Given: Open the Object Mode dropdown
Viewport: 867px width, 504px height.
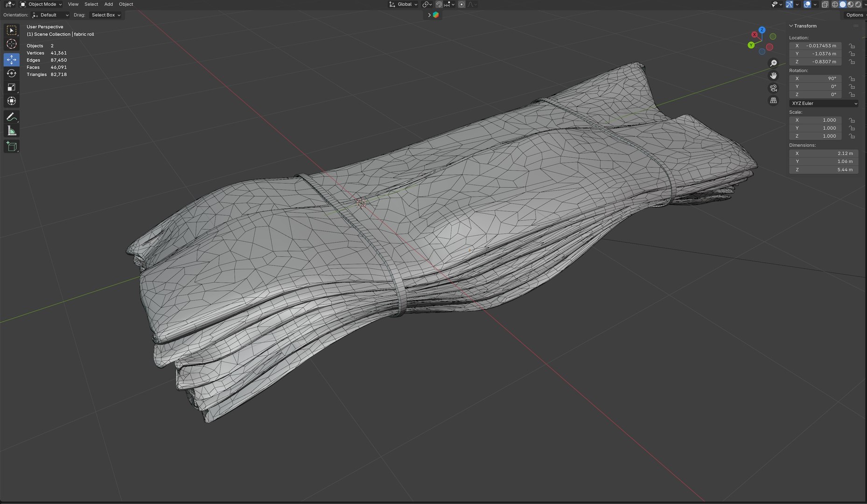Looking at the screenshot, I should click(x=41, y=4).
